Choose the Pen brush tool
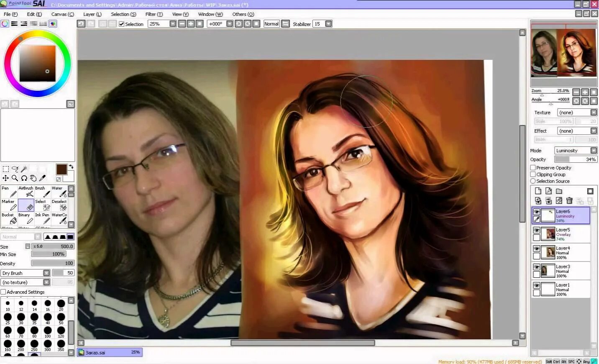This screenshot has width=599, height=364. 9,192
